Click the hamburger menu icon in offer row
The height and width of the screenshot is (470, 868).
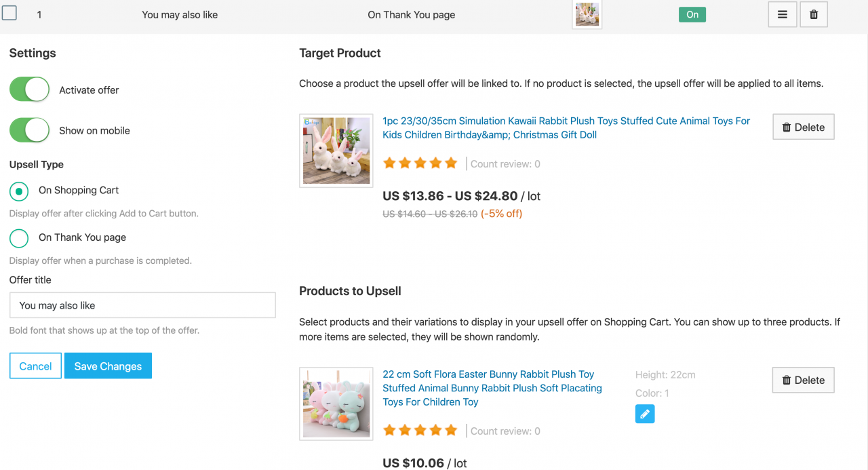pos(782,14)
